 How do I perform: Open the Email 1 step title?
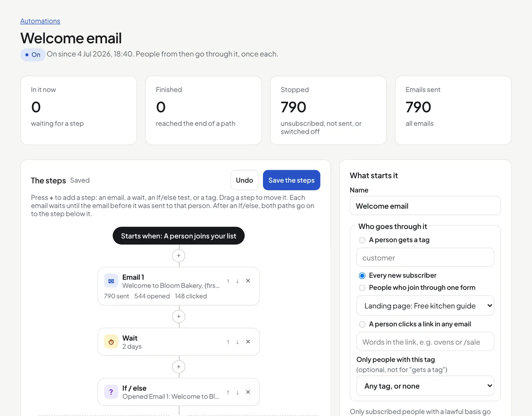tap(133, 277)
